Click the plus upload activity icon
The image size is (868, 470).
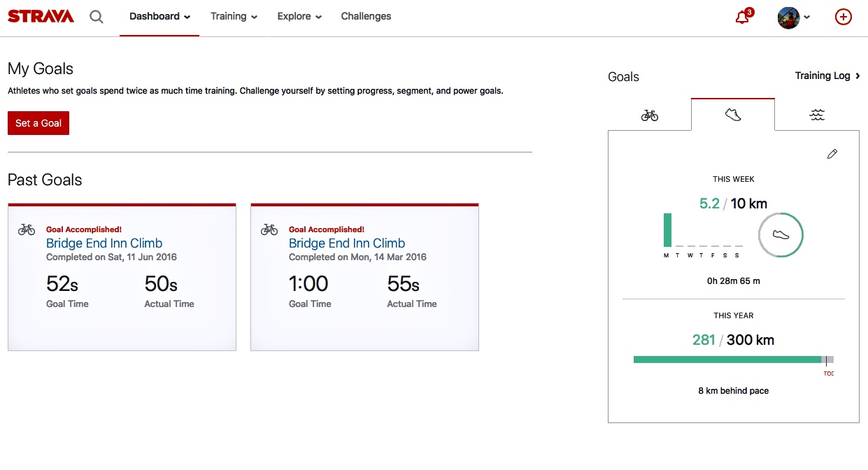click(844, 17)
